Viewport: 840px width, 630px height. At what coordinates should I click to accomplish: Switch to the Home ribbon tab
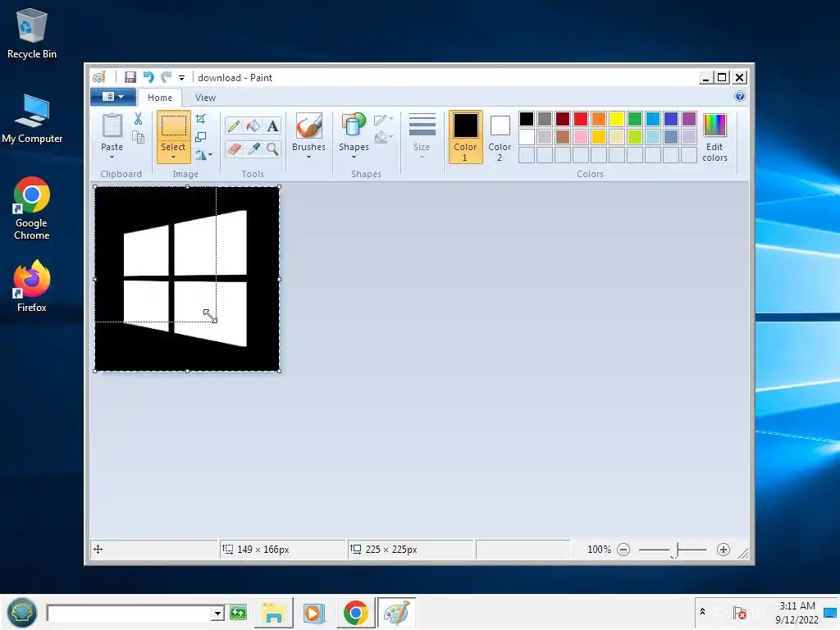(x=160, y=98)
